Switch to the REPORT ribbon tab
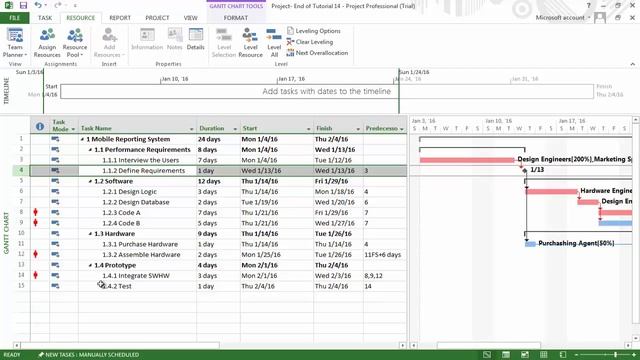 pos(120,18)
